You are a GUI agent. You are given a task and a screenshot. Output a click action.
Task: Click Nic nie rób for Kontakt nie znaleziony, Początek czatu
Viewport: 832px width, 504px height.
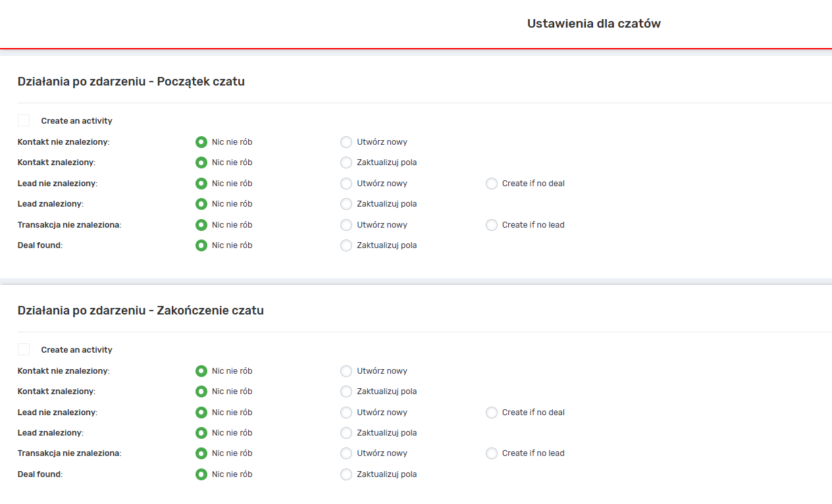pos(201,142)
